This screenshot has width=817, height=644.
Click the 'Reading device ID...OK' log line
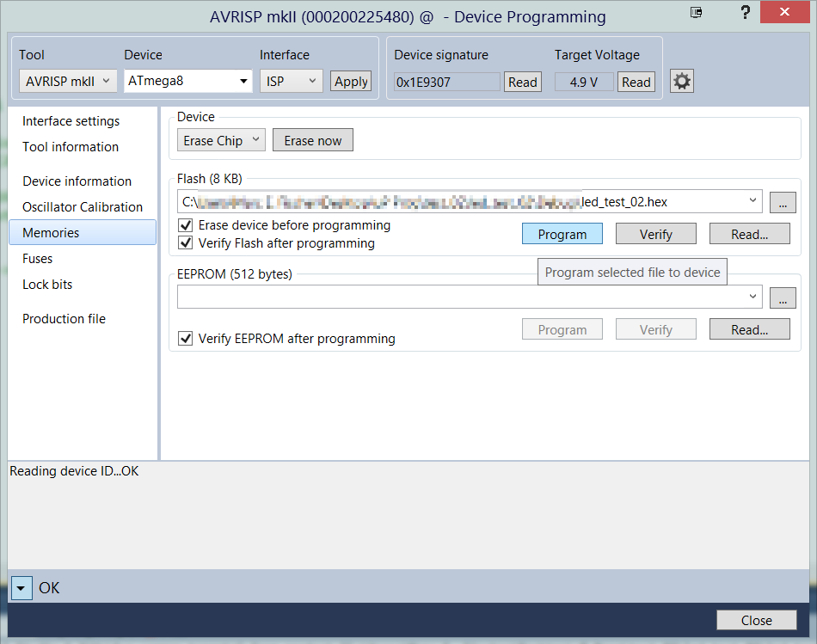pos(74,471)
